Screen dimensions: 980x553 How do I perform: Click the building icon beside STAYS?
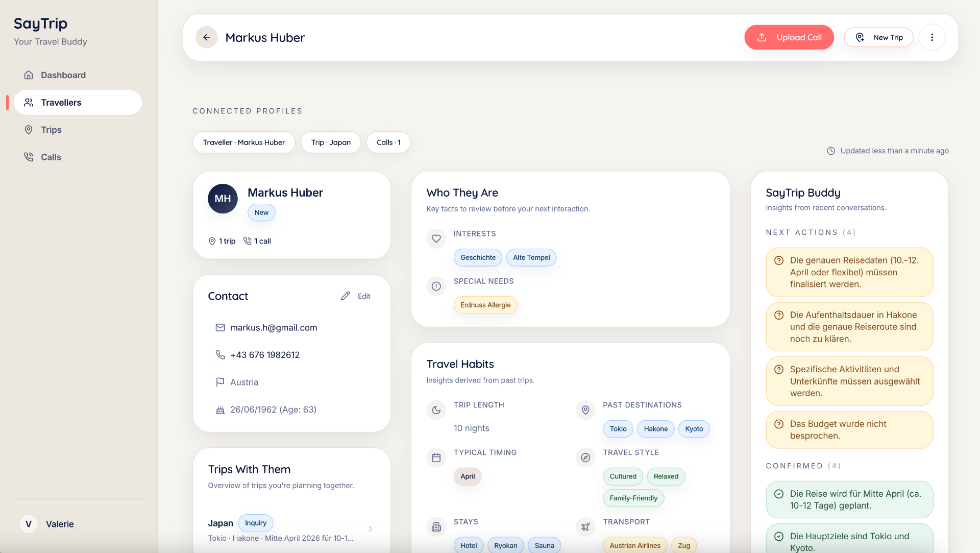click(x=436, y=526)
